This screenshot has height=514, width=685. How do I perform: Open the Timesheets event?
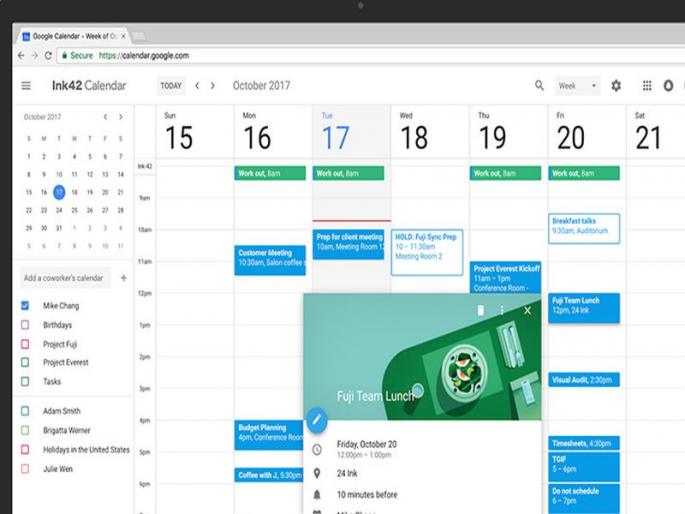(584, 443)
